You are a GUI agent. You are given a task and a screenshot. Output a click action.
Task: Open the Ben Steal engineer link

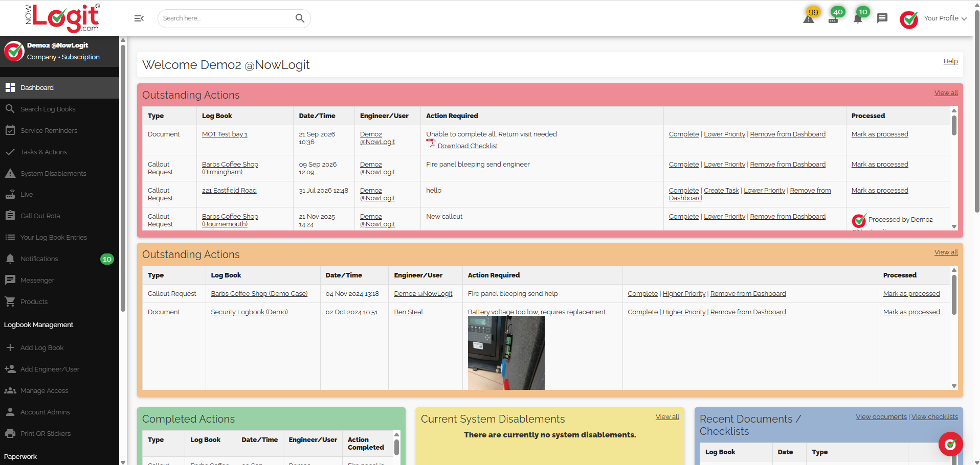click(x=408, y=312)
